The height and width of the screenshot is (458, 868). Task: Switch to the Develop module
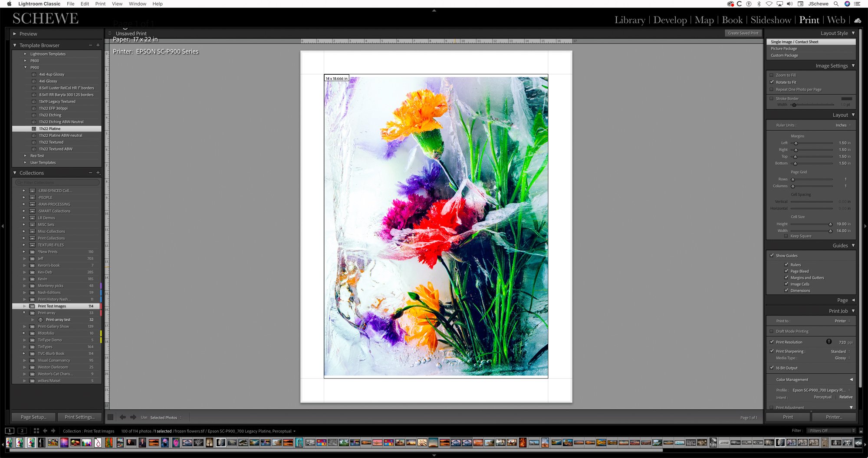tap(670, 20)
